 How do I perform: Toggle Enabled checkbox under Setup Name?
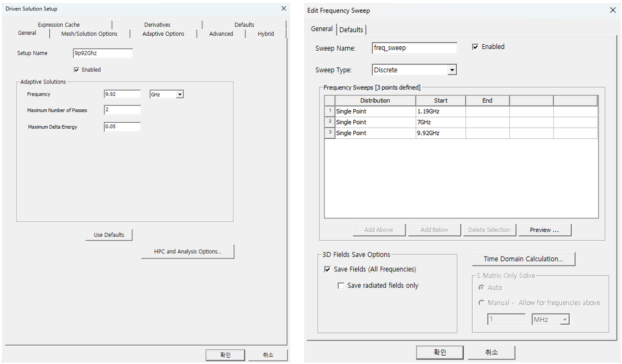click(76, 70)
